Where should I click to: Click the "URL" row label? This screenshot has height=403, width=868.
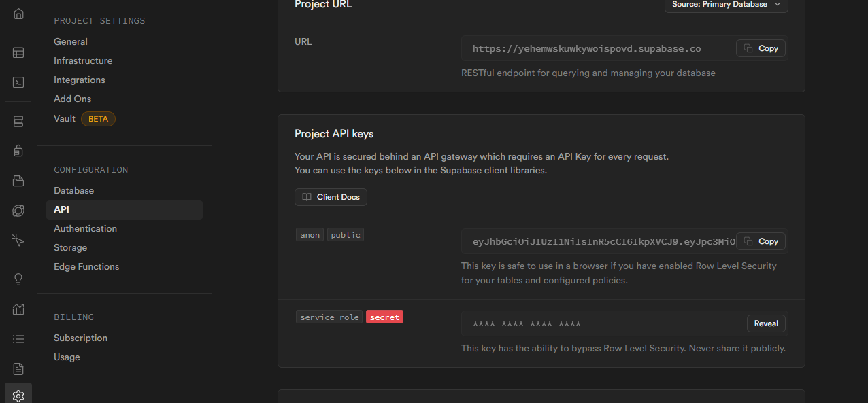click(303, 41)
